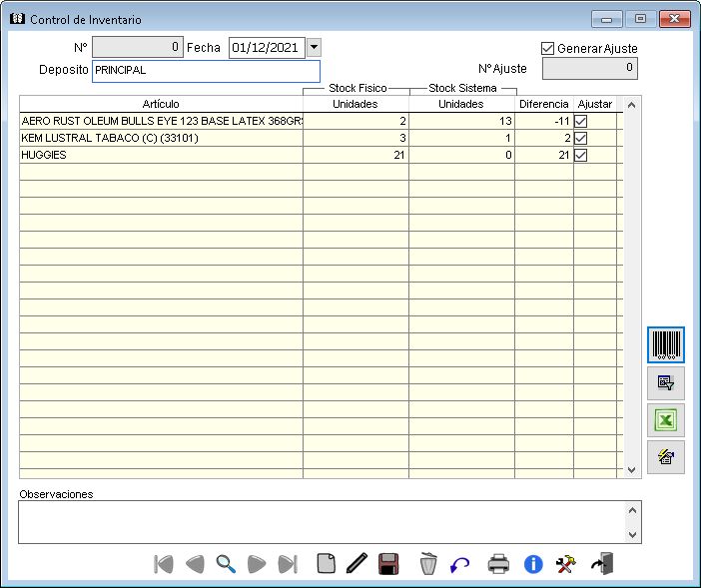
Task: Delete the record with the trash icon
Action: (x=428, y=564)
